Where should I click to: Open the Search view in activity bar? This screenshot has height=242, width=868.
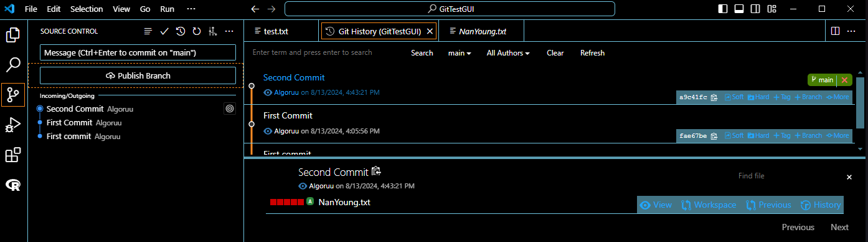(x=13, y=64)
